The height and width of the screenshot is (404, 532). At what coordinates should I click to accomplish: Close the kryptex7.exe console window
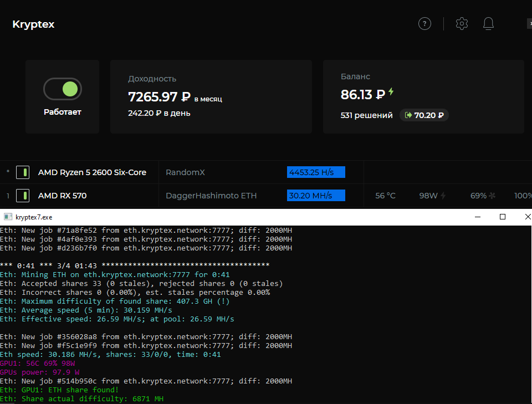pyautogui.click(x=527, y=217)
